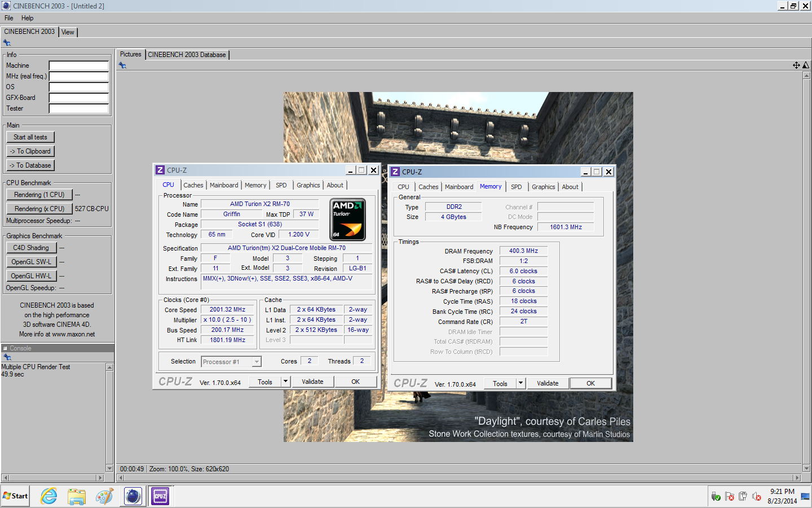Click the pin icon in Console panel
The width and height of the screenshot is (812, 508).
pyautogui.click(x=7, y=357)
